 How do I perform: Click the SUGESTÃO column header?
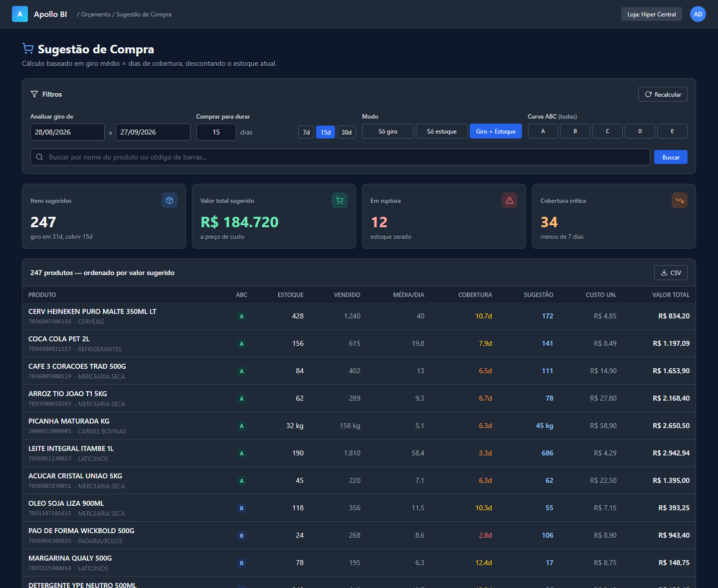pyautogui.click(x=538, y=294)
